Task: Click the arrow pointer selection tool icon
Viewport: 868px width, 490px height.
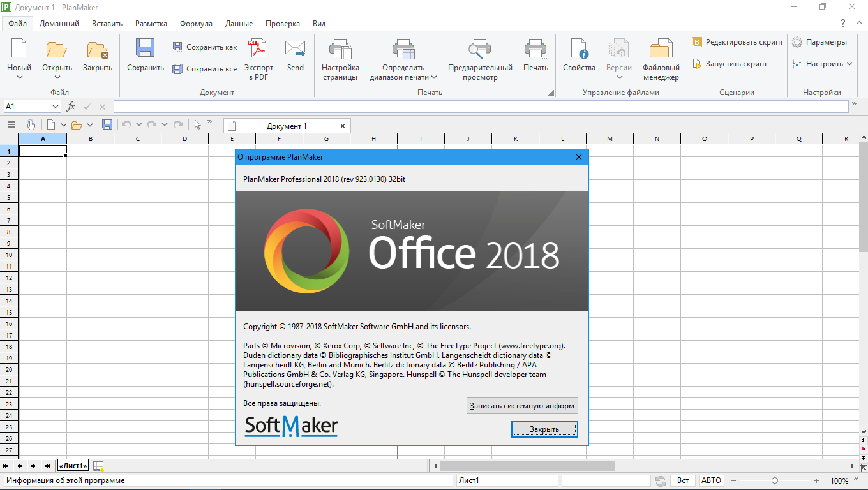Action: tap(198, 125)
